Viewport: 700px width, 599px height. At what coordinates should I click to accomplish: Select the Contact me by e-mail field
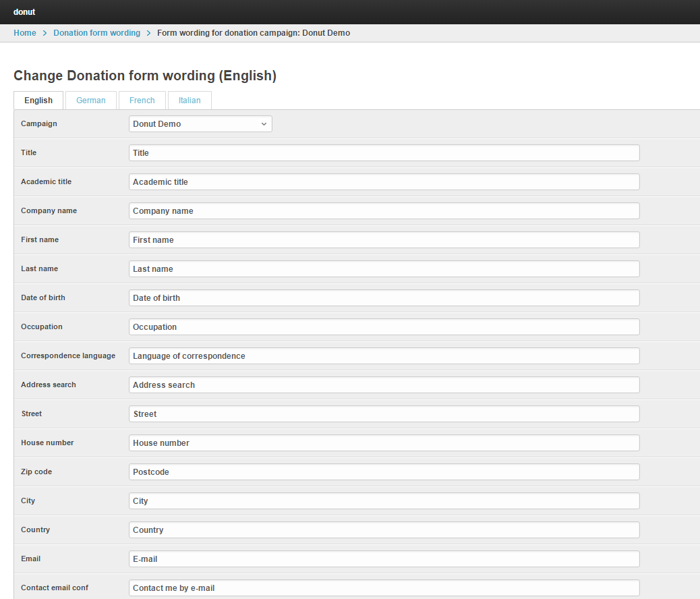point(384,588)
